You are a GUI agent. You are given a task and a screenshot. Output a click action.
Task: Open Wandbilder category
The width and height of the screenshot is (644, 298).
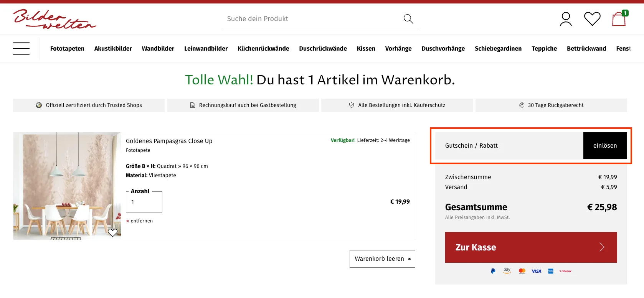pos(158,48)
